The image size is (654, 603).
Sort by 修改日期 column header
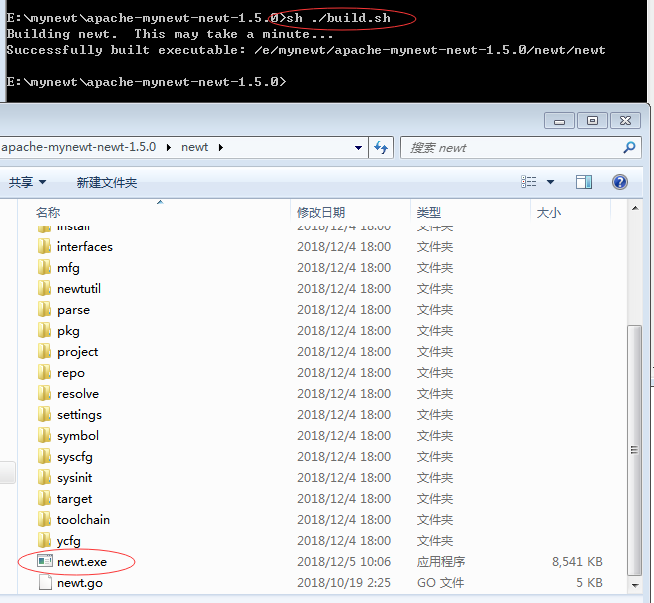321,212
